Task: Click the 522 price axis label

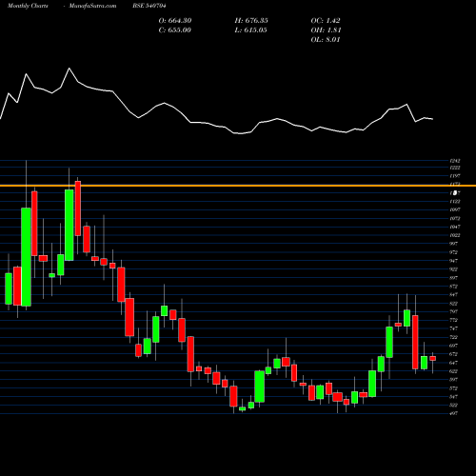Action: pos(454,406)
